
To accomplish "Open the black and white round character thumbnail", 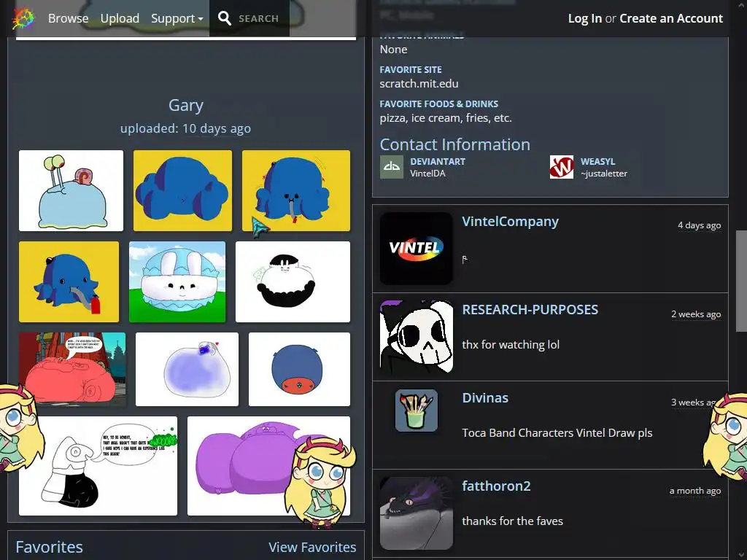I will (x=293, y=281).
